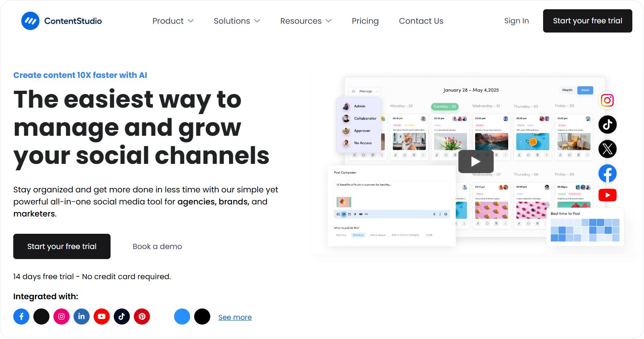Screen dimensions: 644x339
Task: Open the mountain lake post thumbnail
Action: [491, 141]
